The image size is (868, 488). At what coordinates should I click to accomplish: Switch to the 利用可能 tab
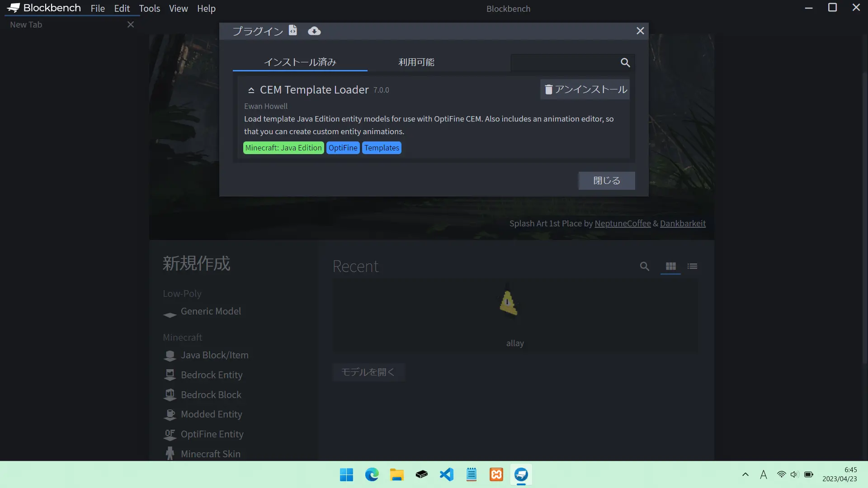(x=416, y=62)
